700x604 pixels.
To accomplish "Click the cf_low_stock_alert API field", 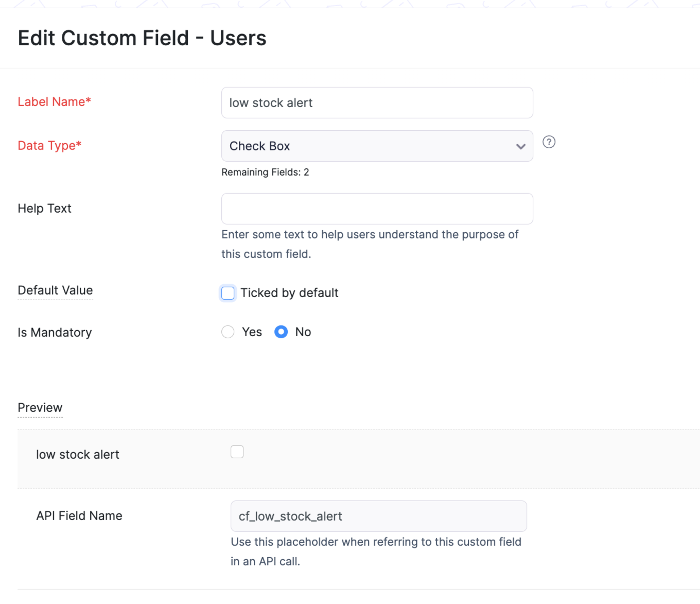I will [x=378, y=516].
